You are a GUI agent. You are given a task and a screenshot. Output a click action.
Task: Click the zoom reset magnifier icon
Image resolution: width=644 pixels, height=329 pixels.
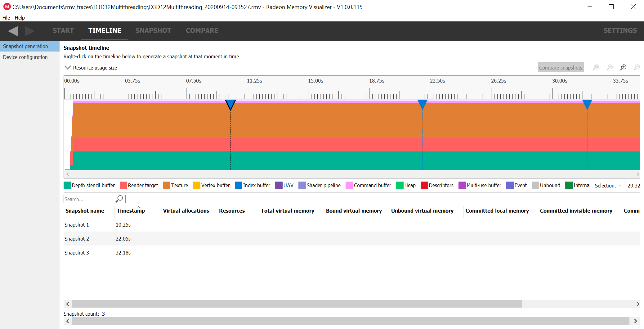[x=610, y=67]
